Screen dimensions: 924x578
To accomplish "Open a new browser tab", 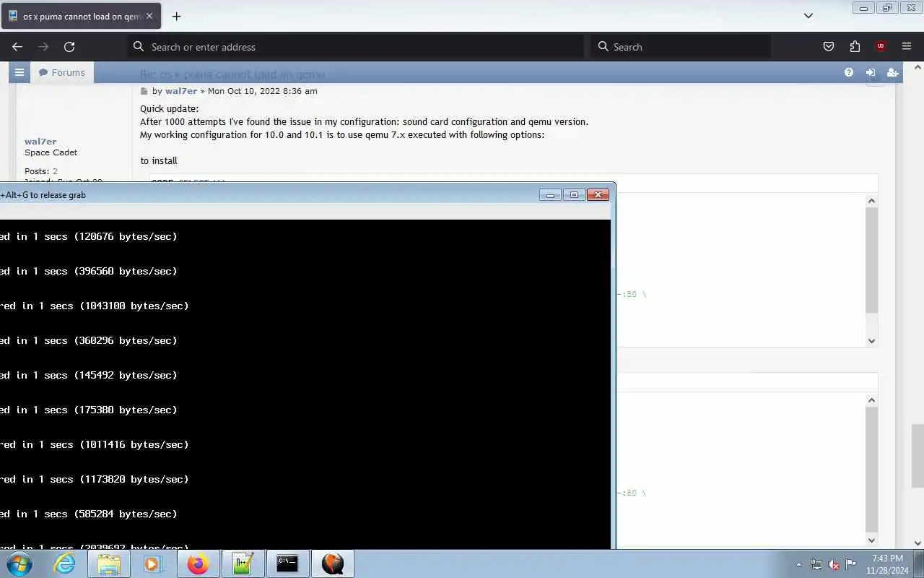I will [x=176, y=16].
